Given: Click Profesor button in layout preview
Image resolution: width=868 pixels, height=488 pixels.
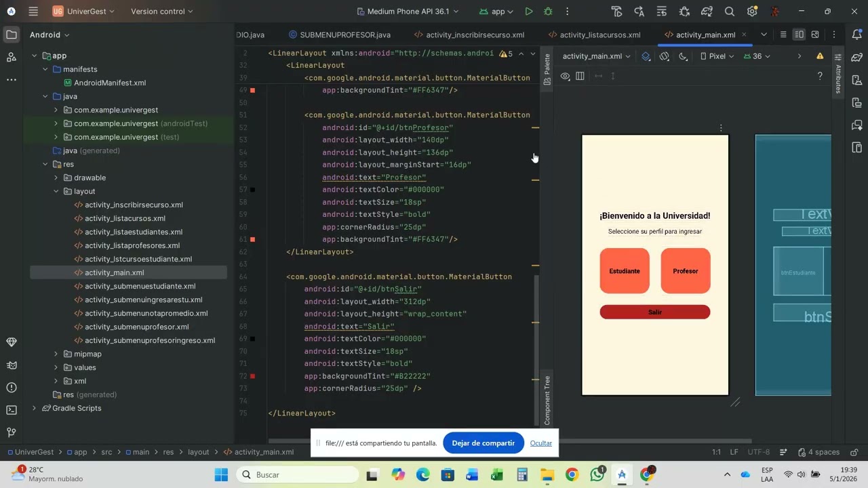Looking at the screenshot, I should tap(686, 271).
